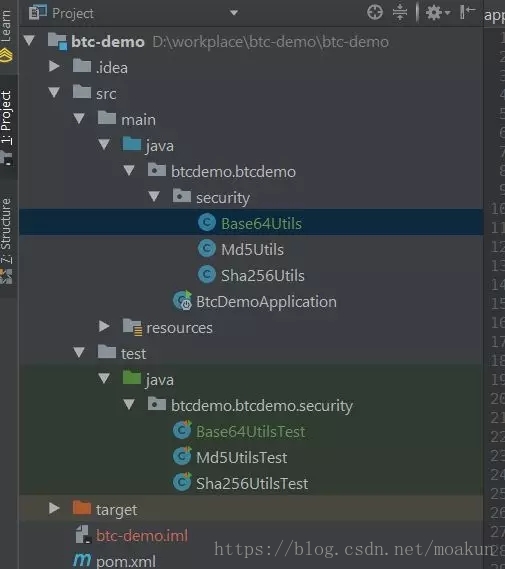Click the Base64Utils class icon
505x569 pixels.
207,222
